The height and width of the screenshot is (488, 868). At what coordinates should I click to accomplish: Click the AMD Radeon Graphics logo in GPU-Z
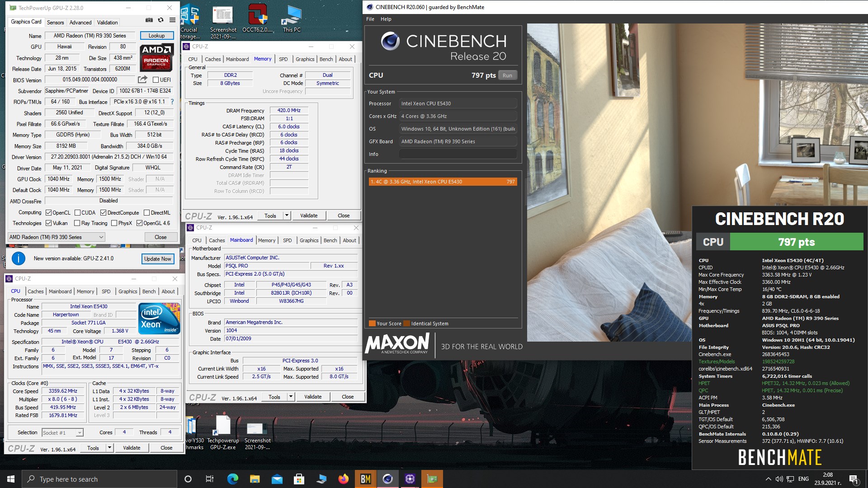[156, 58]
